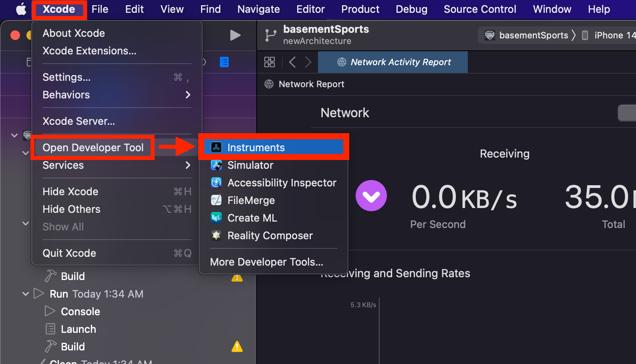Click the Simulator app icon

pos(216,165)
